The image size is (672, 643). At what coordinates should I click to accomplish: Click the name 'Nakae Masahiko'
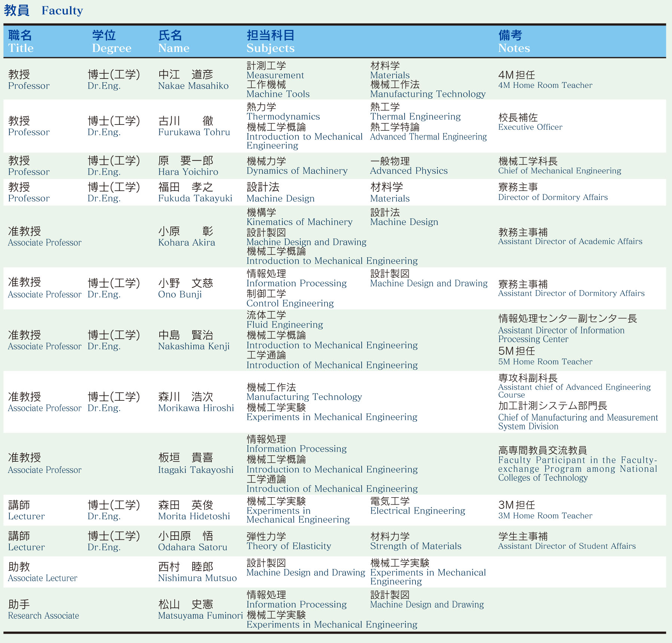click(193, 86)
